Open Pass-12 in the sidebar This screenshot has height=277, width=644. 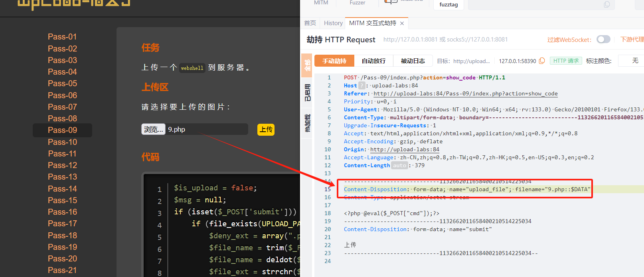(62, 165)
